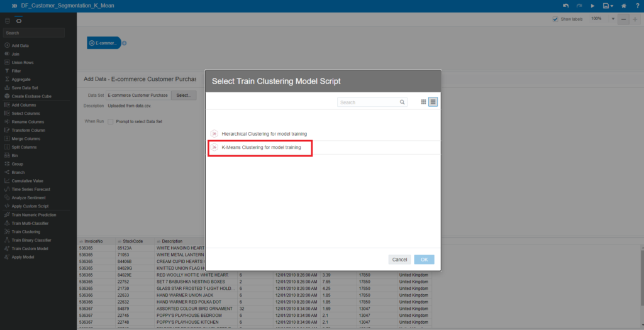Select the Apply Model step
Image resolution: width=644 pixels, height=330 pixels.
(23, 257)
